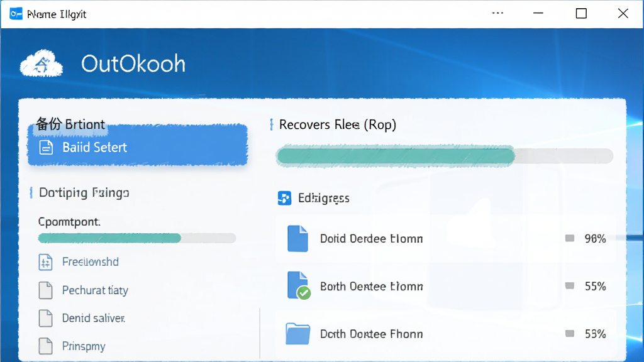The image size is (644, 362).
Task: Click the "Edhigress" label text
Action: [324, 198]
